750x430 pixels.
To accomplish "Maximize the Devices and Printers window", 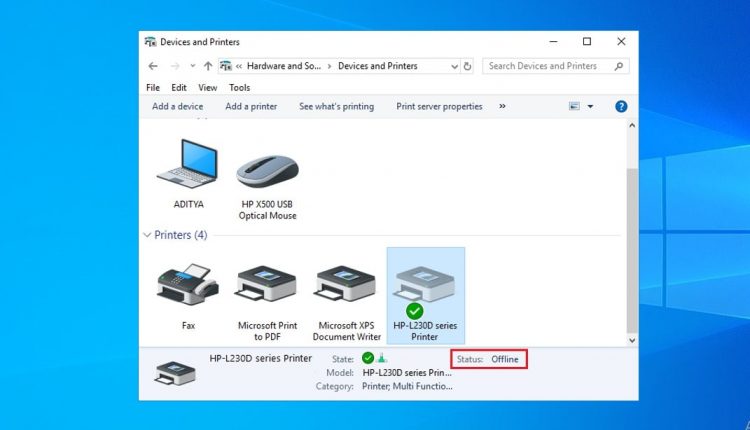I will pos(587,42).
